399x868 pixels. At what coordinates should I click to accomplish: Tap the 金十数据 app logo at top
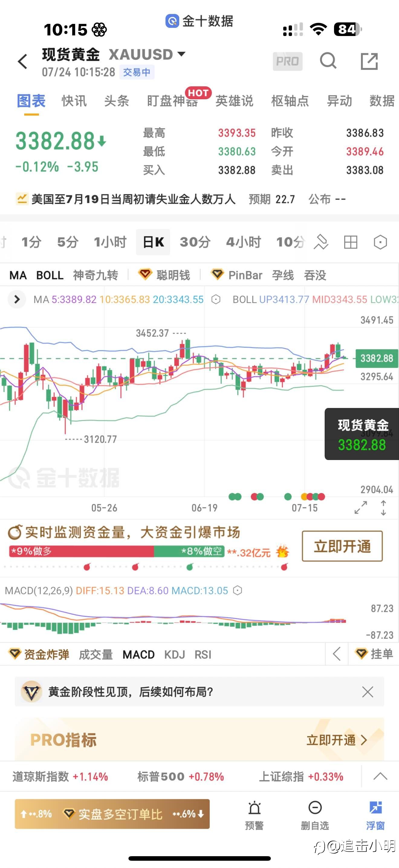(x=172, y=21)
